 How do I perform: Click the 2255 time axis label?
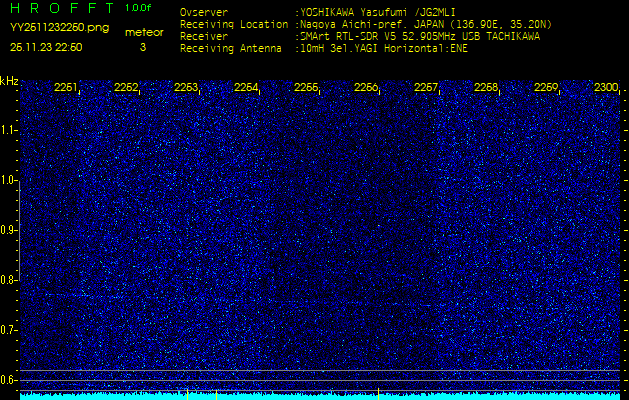click(x=306, y=87)
